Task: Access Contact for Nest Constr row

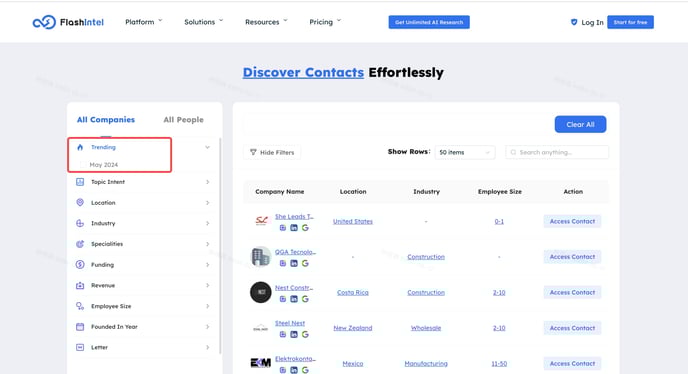Action: click(572, 292)
